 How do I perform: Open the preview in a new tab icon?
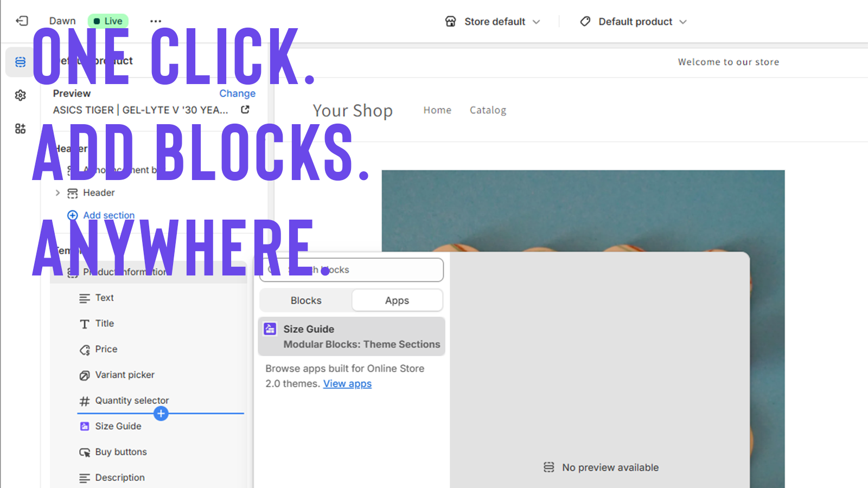coord(245,109)
